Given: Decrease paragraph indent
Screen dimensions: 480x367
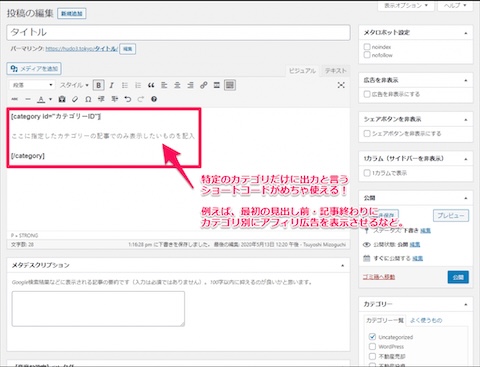Looking at the screenshot, I should (101, 99).
